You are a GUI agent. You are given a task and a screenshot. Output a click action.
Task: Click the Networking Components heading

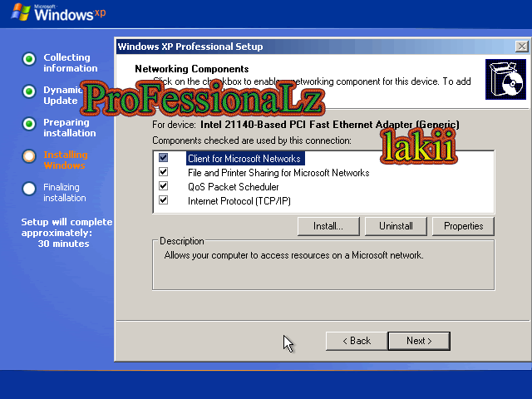click(x=192, y=69)
